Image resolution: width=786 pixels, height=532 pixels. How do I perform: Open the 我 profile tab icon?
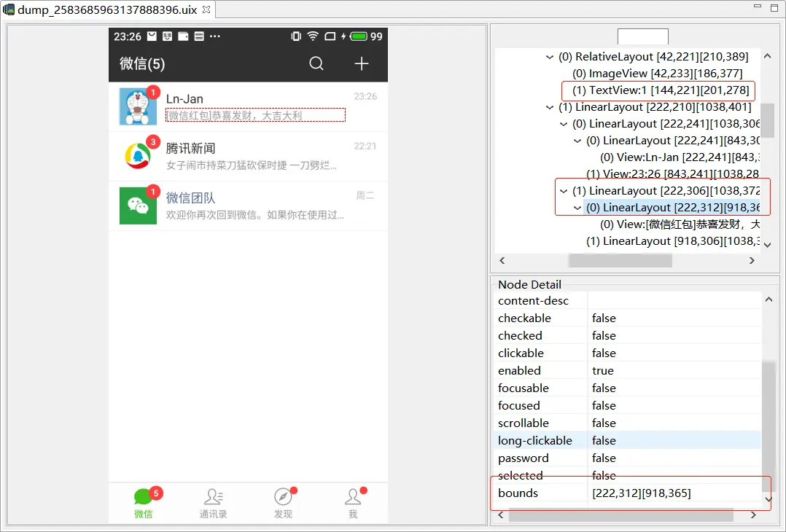[x=353, y=497]
